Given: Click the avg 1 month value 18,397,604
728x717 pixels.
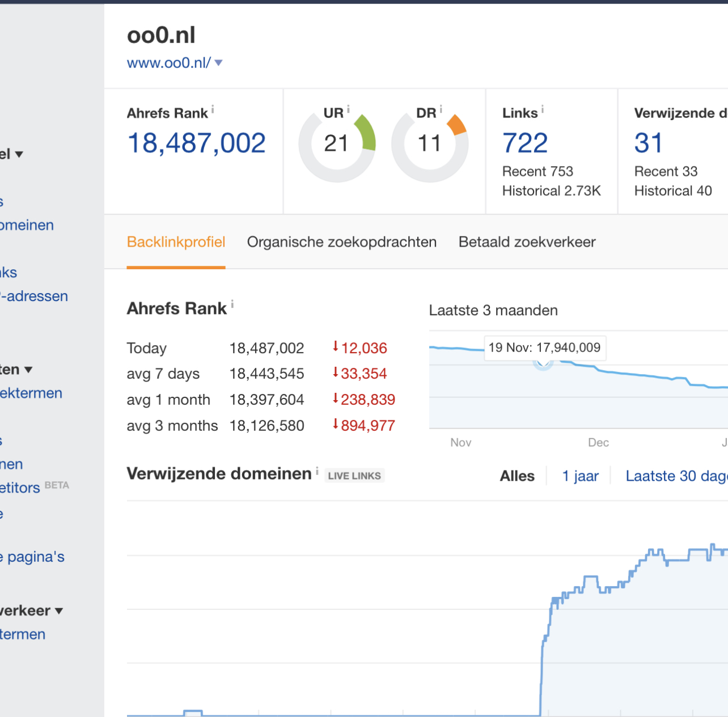Looking at the screenshot, I should tap(267, 400).
